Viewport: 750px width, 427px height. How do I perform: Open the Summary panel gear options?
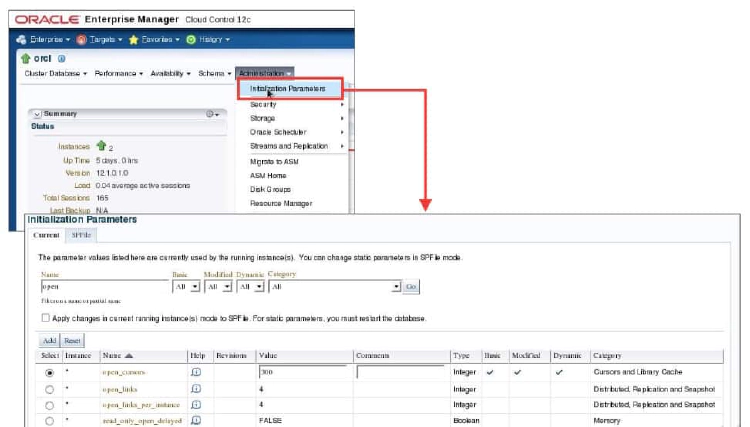pos(212,114)
